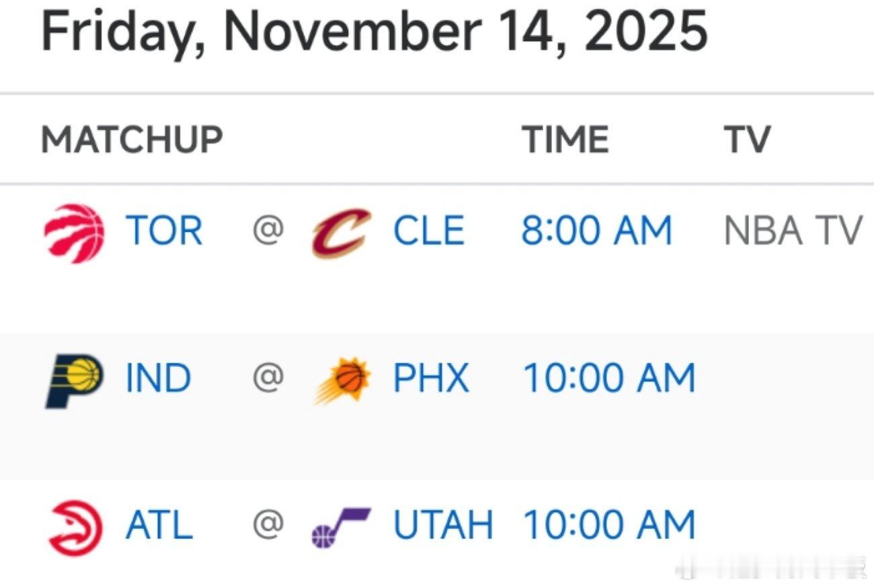Click the Phoenix Suns logo icon
The image size is (874, 588).
coord(342,381)
